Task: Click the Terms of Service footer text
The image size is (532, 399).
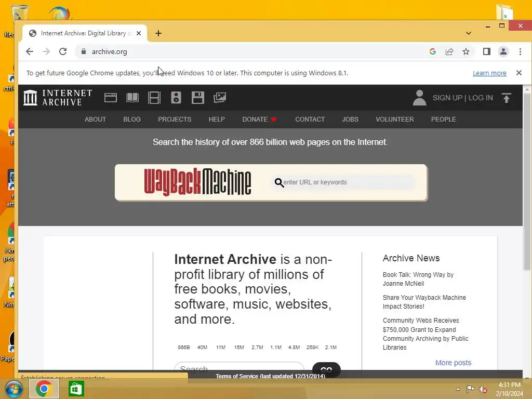Action: coord(270,376)
